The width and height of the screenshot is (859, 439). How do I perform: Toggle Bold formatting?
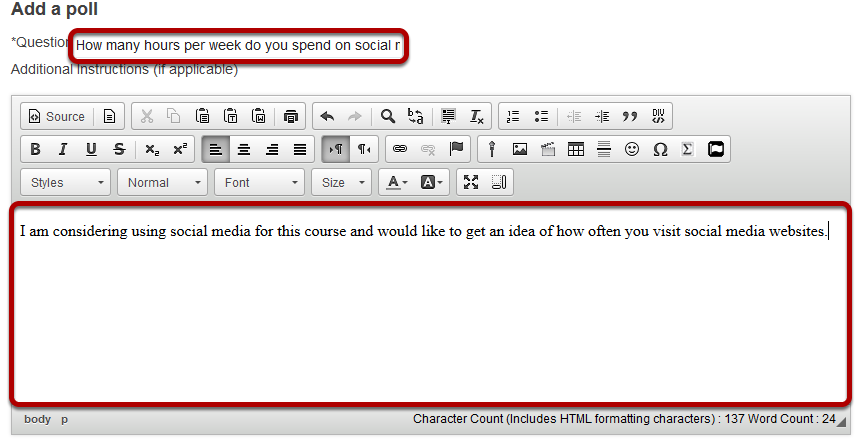point(35,149)
